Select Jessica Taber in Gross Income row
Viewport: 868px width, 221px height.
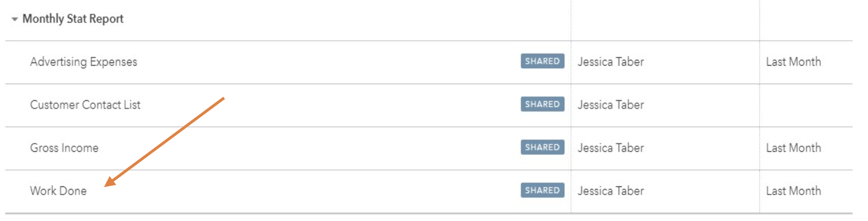(x=611, y=148)
